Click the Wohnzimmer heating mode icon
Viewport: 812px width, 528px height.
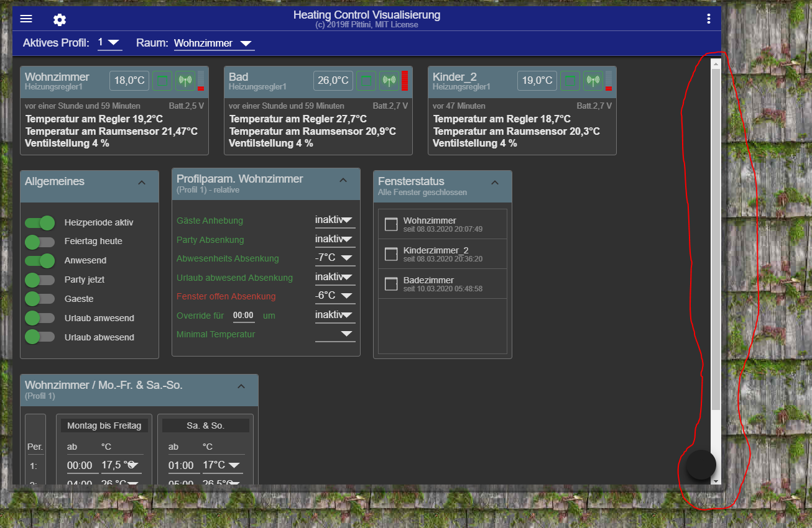click(162, 80)
